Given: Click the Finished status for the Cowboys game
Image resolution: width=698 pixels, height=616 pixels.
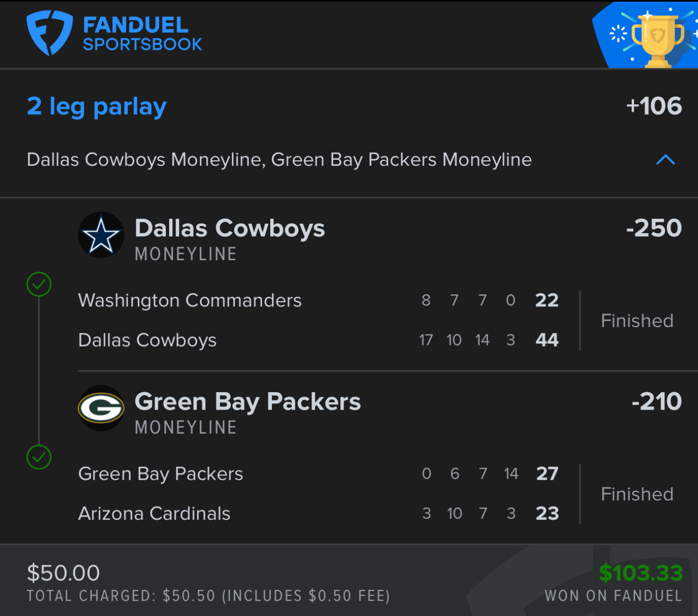Looking at the screenshot, I should click(x=637, y=321).
